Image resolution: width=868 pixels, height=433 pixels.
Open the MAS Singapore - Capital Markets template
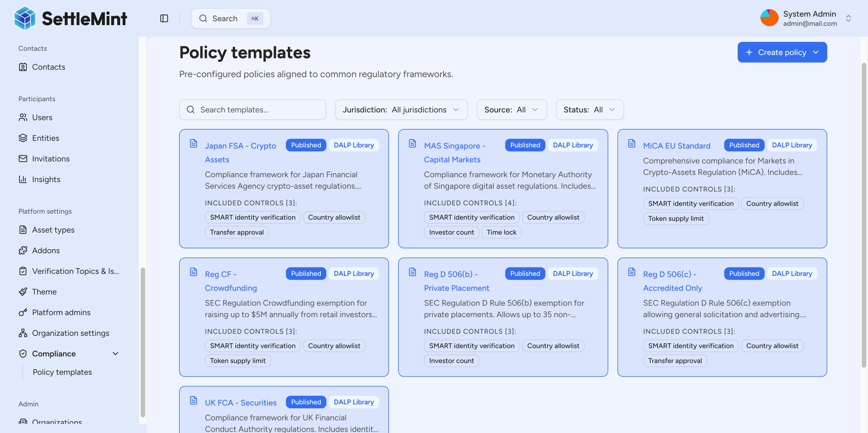(x=454, y=152)
